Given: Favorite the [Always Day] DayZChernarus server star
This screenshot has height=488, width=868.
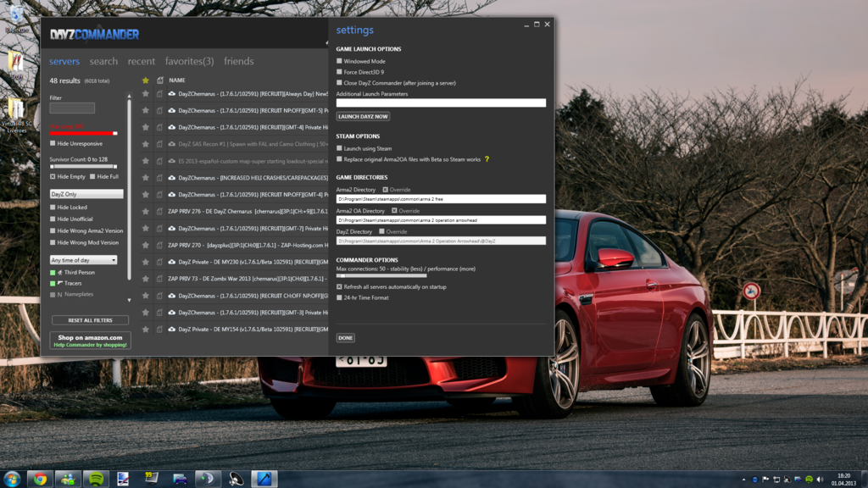Looking at the screenshot, I should click(x=146, y=94).
